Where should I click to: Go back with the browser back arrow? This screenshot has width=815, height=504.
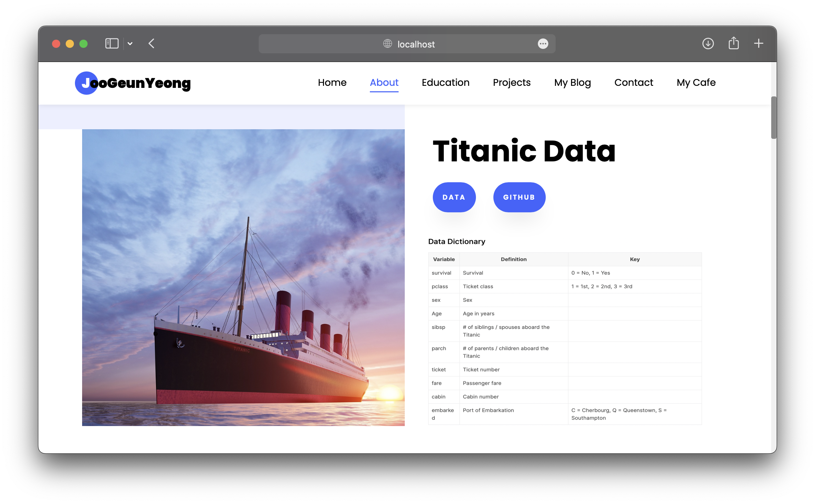152,44
